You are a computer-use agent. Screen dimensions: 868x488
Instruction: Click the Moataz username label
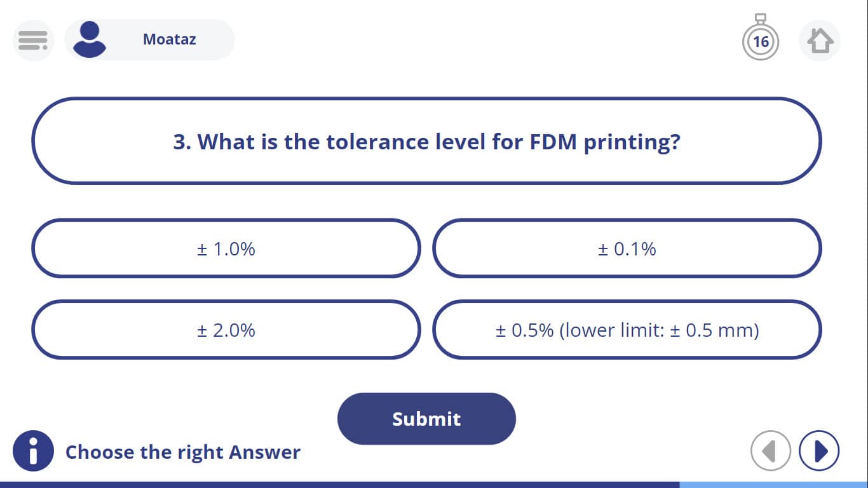169,39
